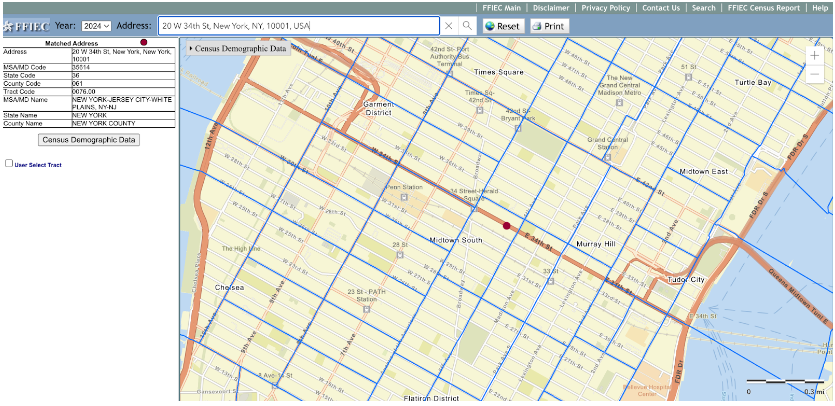The width and height of the screenshot is (835, 406).
Task: Click the Queens Midtown Tunl E label
Action: click(x=798, y=295)
